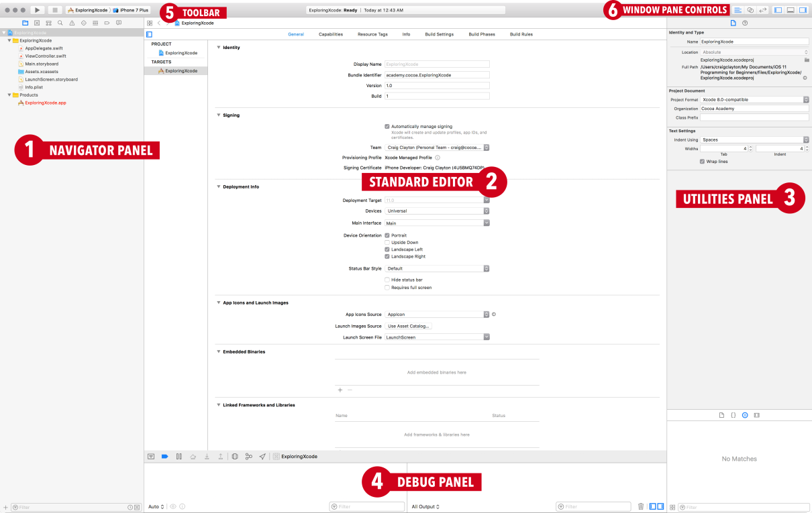Switch to the Assistant editor button

click(750, 10)
